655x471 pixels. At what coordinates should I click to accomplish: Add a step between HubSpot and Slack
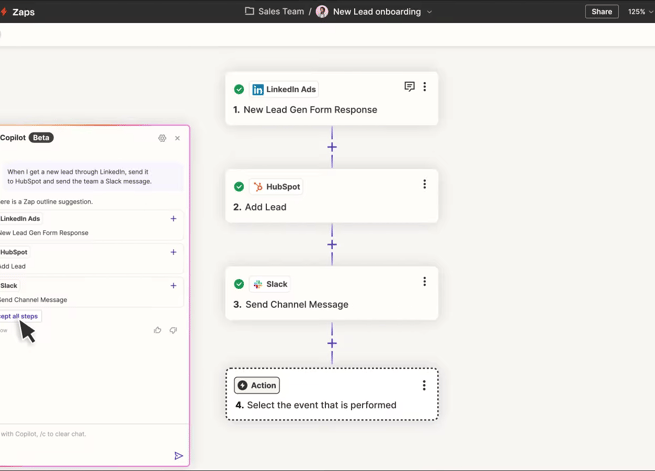point(332,245)
